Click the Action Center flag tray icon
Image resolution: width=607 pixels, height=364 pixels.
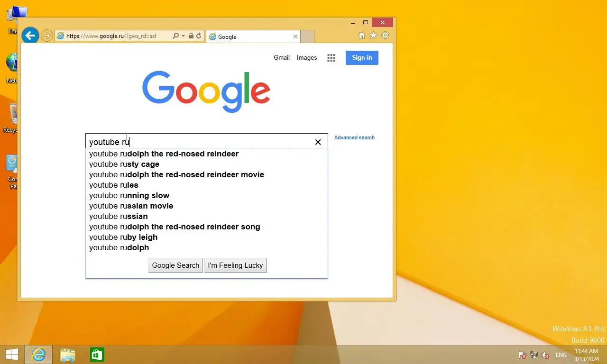523,355
